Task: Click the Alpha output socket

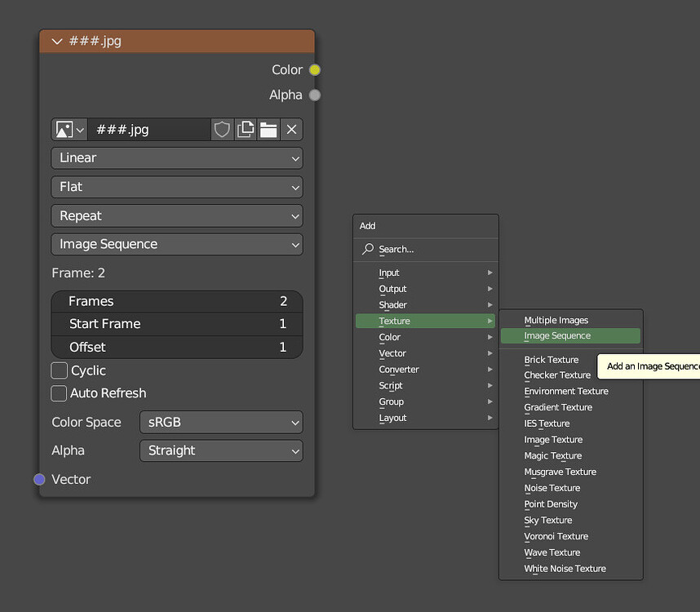Action: click(315, 95)
